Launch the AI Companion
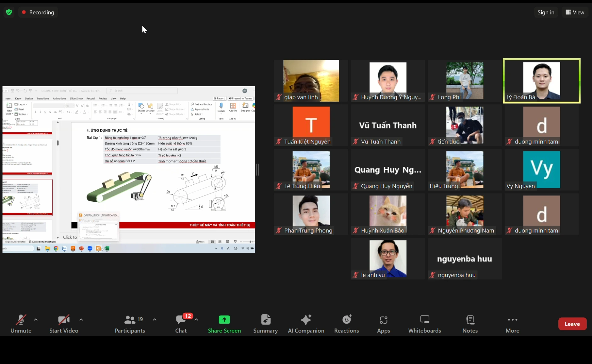 click(306, 324)
